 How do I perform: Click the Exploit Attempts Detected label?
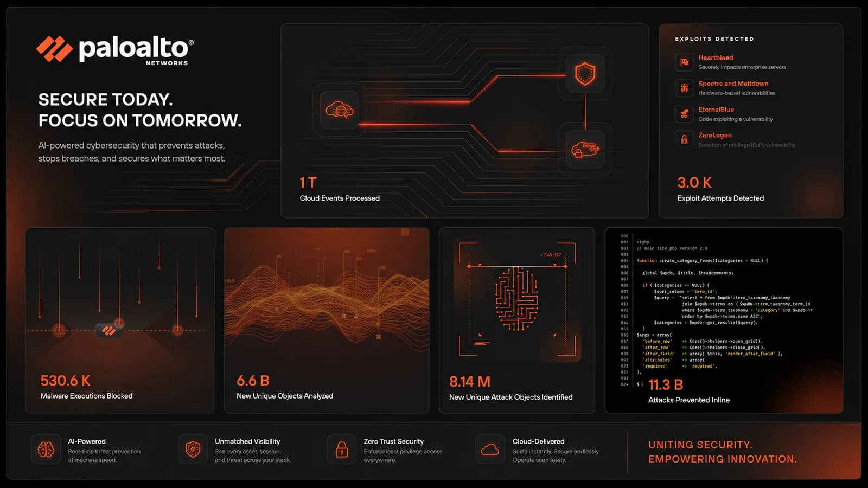pyautogui.click(x=720, y=198)
